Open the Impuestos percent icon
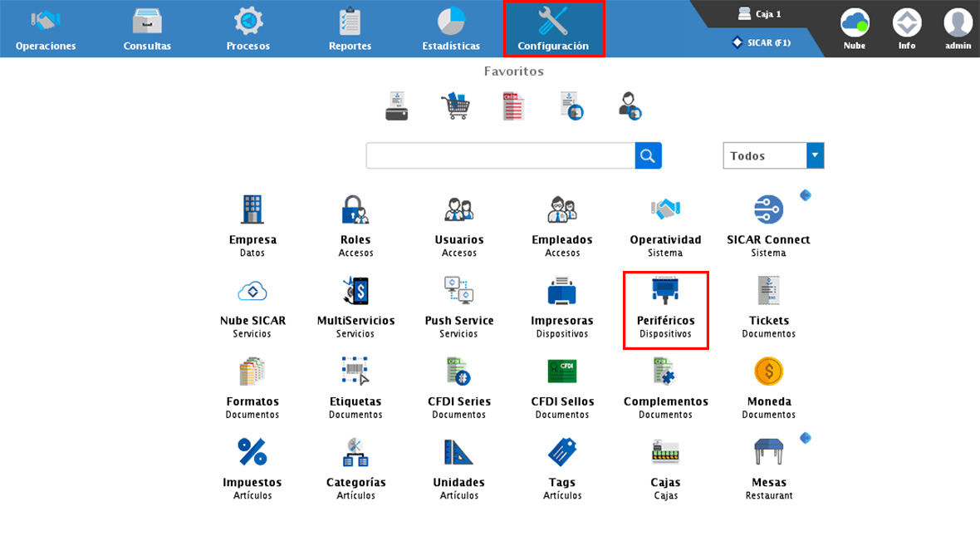The width and height of the screenshot is (980, 551). pyautogui.click(x=252, y=453)
